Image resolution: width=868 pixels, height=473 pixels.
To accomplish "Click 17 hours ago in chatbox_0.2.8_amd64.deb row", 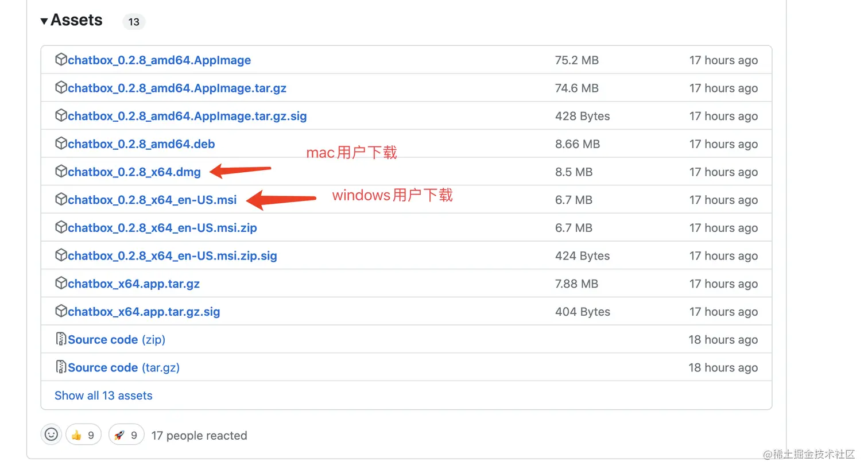I will pyautogui.click(x=723, y=144).
